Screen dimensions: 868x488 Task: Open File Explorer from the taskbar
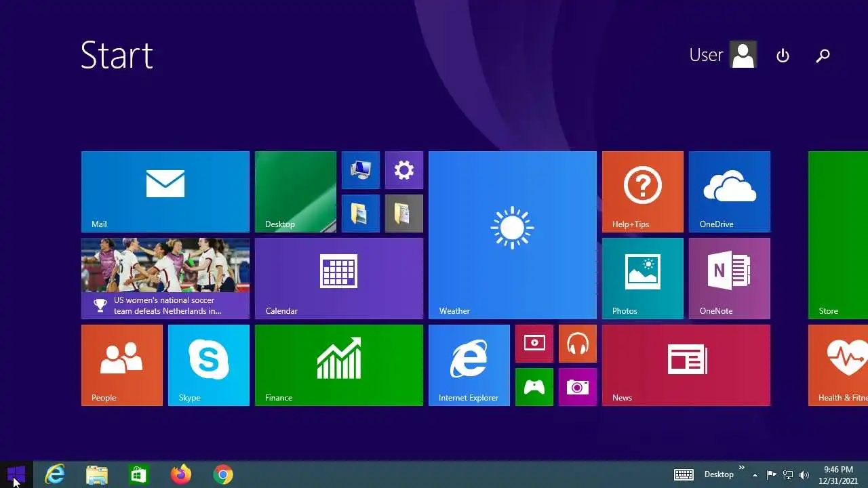[x=97, y=474]
